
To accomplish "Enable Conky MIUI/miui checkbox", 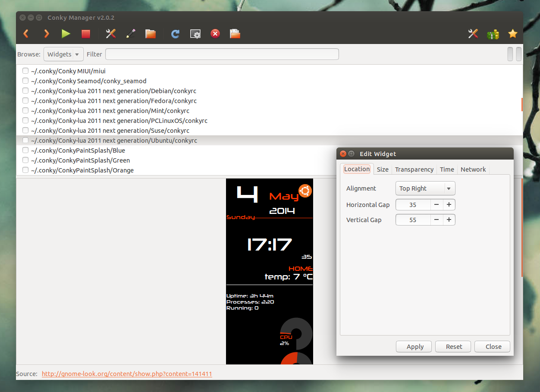I will pos(25,71).
